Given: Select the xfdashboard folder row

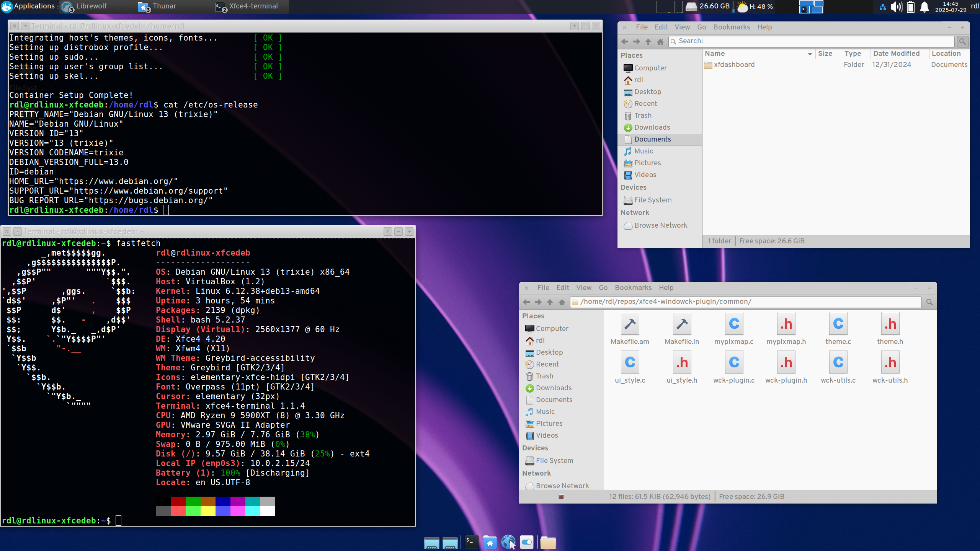Looking at the screenshot, I should click(836, 65).
